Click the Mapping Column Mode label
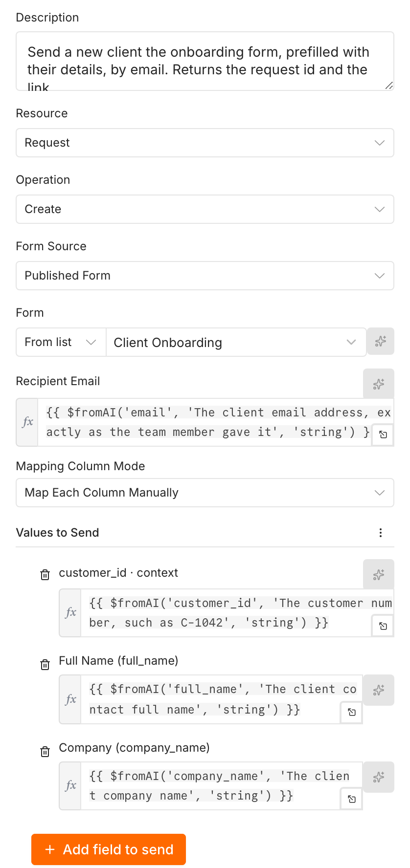Screen dimensions: 410x868 point(81,466)
